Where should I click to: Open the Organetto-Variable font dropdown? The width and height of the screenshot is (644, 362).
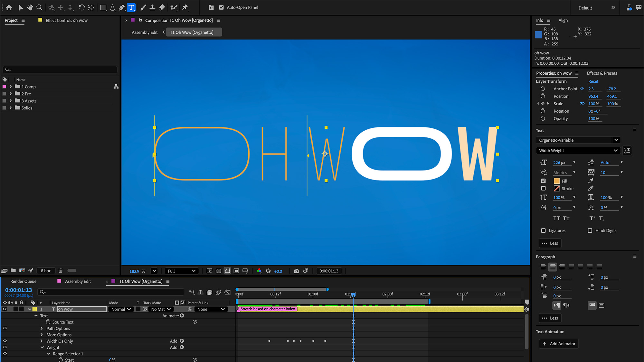(616, 140)
